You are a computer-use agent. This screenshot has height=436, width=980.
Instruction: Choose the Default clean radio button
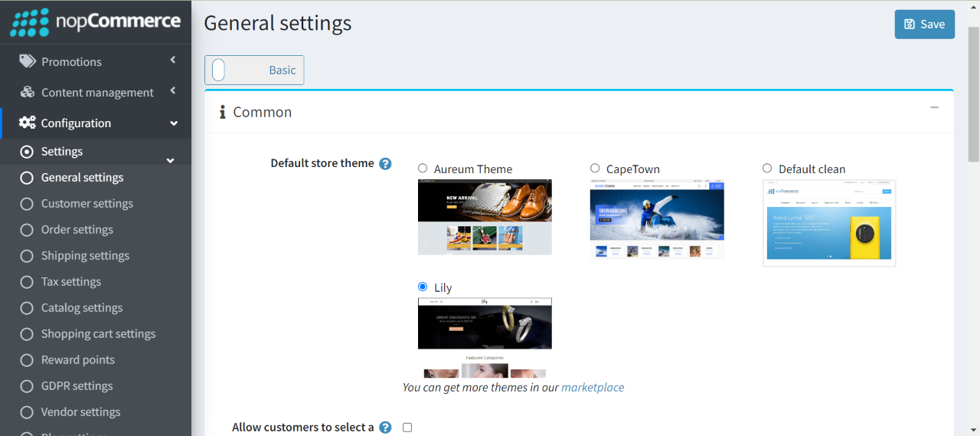(767, 168)
